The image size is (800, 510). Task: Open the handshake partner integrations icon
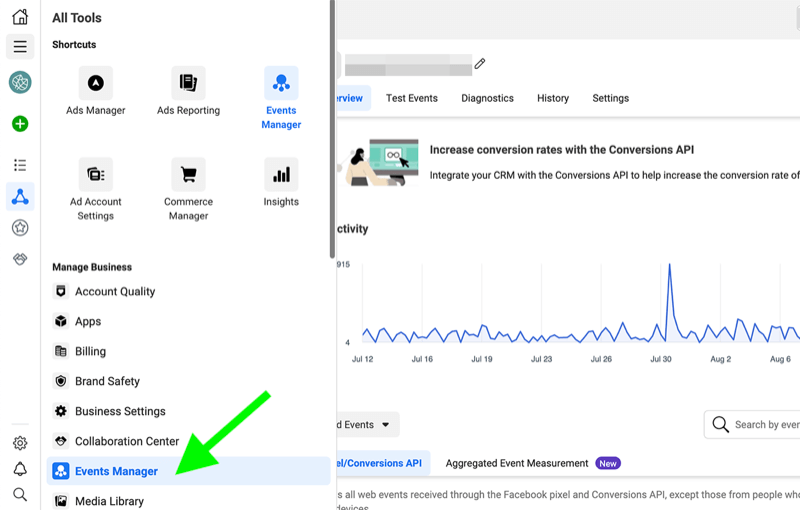(x=20, y=259)
